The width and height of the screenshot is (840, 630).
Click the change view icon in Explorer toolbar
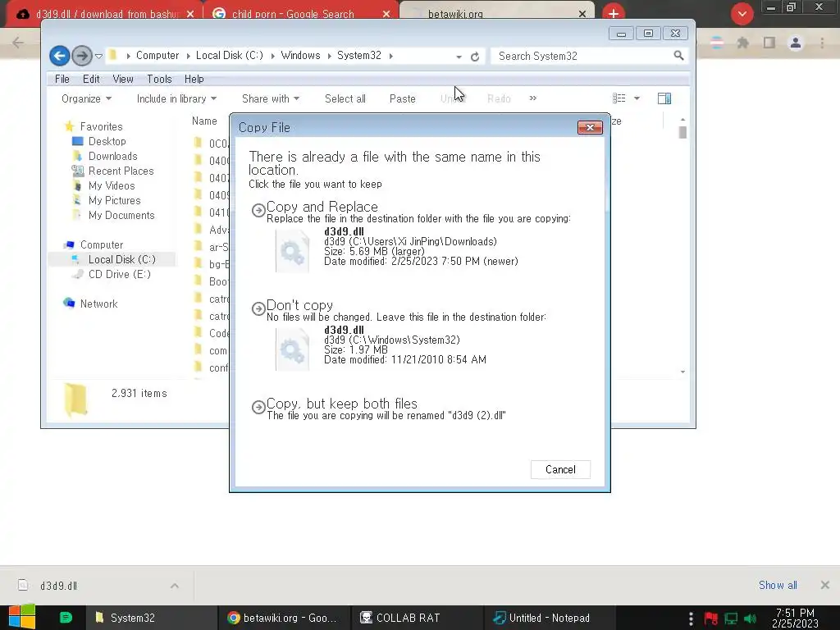tap(619, 98)
